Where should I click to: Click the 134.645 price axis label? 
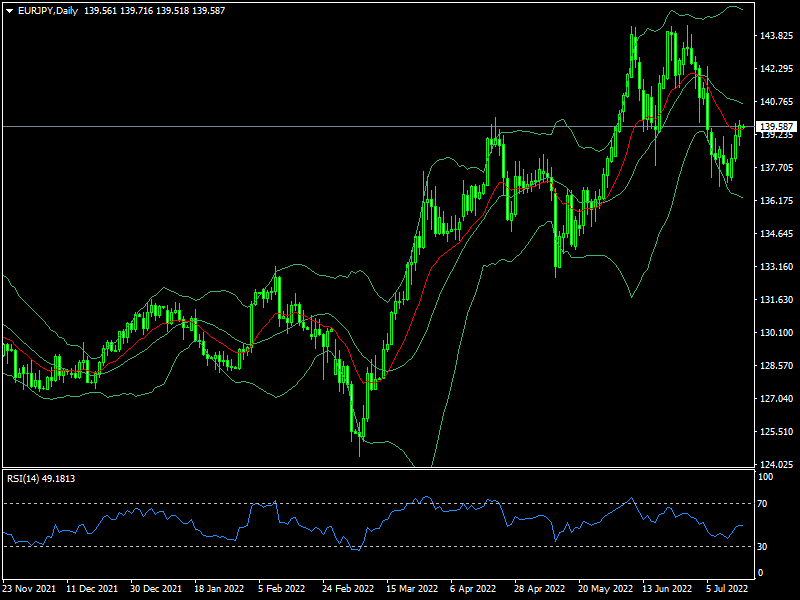click(777, 234)
